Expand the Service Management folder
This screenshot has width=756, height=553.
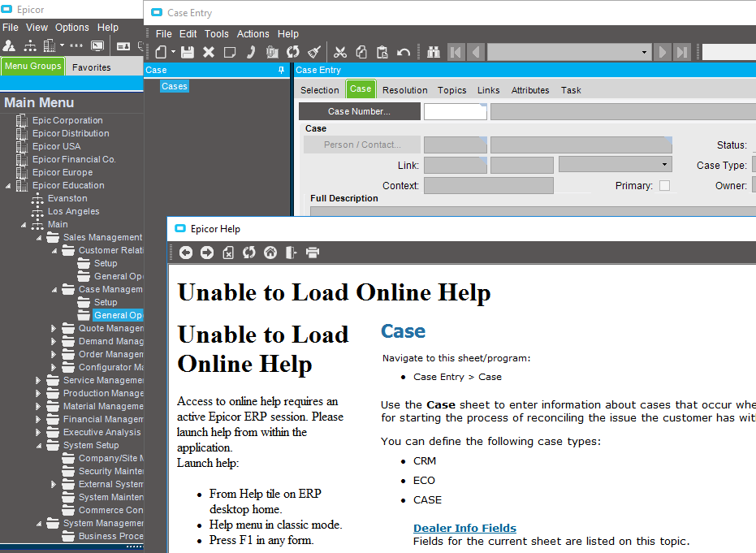tap(39, 380)
